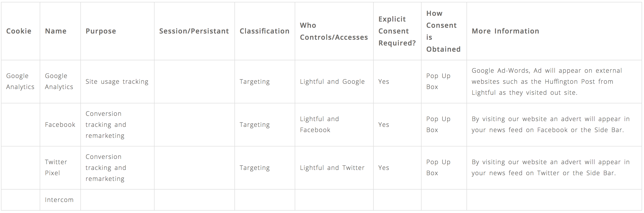This screenshot has height=213, width=644.
Task: Select the Twitter Pixel name cell
Action: [x=56, y=167]
